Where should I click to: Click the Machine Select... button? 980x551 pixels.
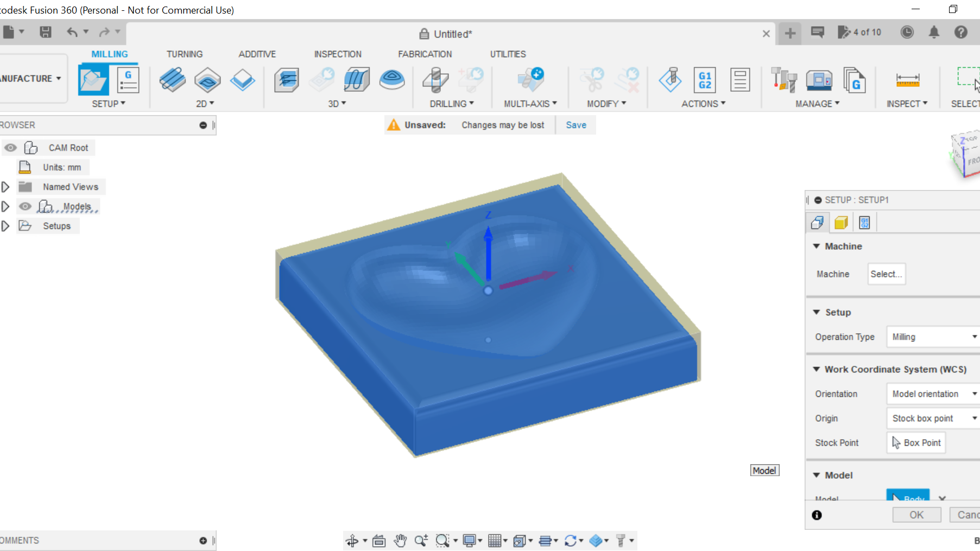886,274
